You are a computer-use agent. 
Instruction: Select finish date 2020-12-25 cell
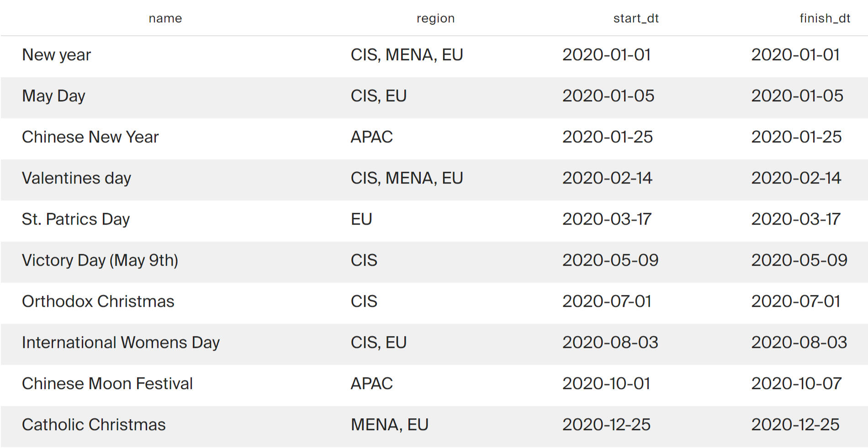(795, 425)
